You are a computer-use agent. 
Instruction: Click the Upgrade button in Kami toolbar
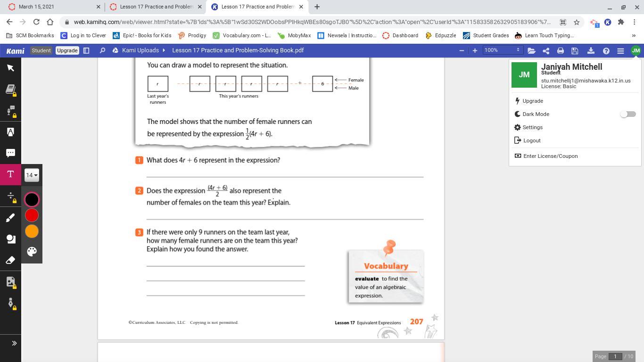tap(67, 50)
